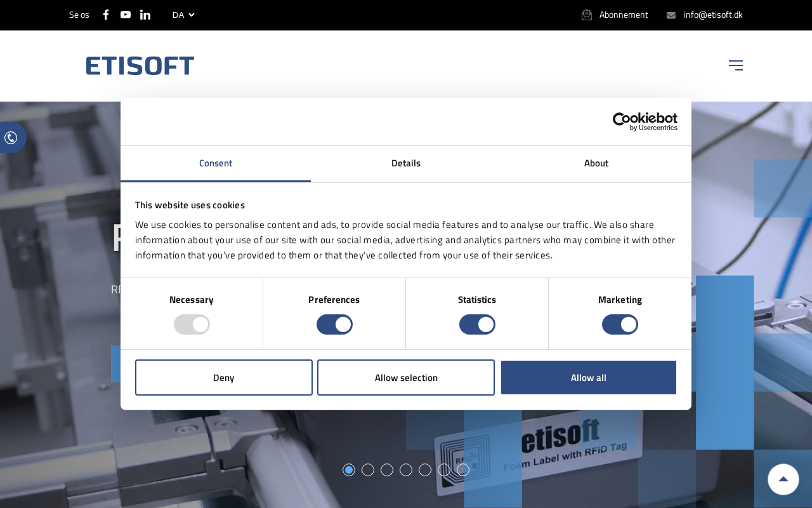Select the first carousel slide dot
This screenshot has width=812, height=508.
coord(349,470)
